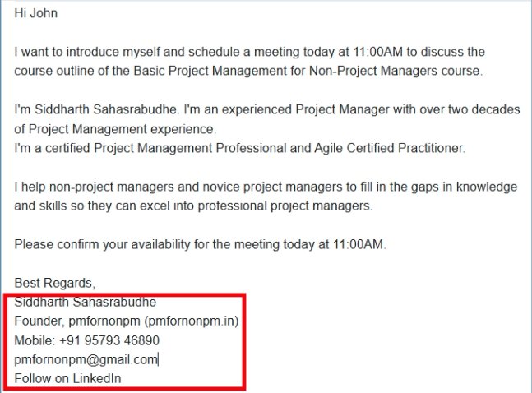
Task: Place cursor after pmfornonpm@gmail.com
Action: (158, 359)
